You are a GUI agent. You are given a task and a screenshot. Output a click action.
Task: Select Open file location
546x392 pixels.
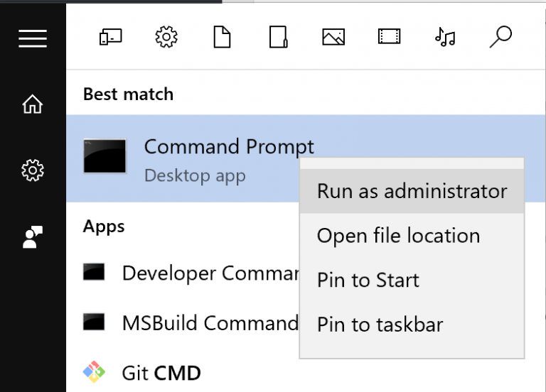coord(412,236)
